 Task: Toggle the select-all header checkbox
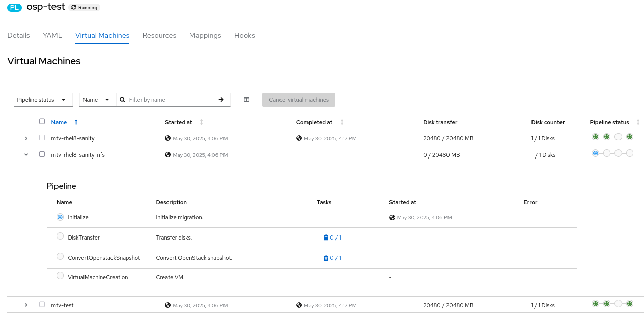42,121
